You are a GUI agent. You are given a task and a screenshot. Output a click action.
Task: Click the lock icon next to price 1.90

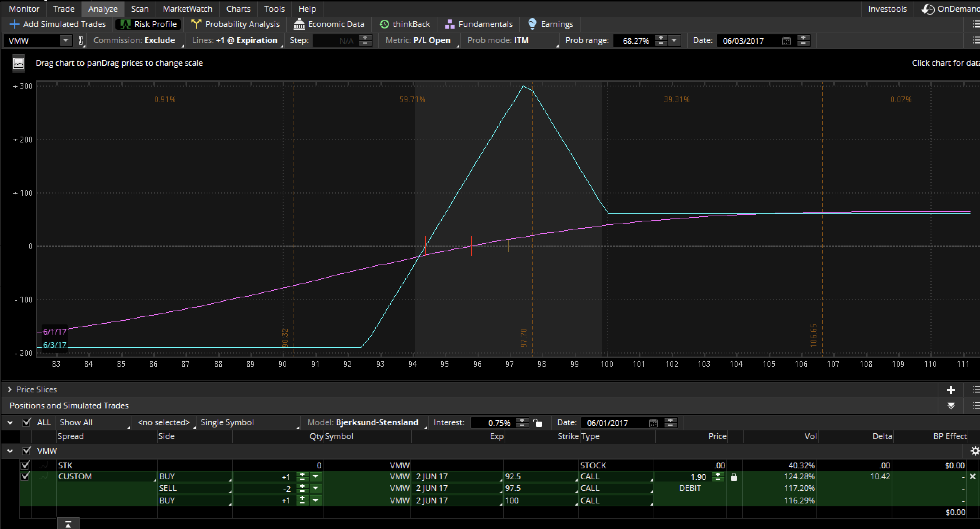[x=734, y=477]
